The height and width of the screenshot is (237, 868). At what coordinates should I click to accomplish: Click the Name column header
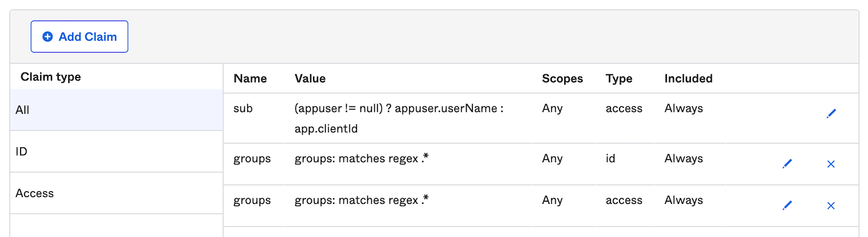tap(250, 79)
